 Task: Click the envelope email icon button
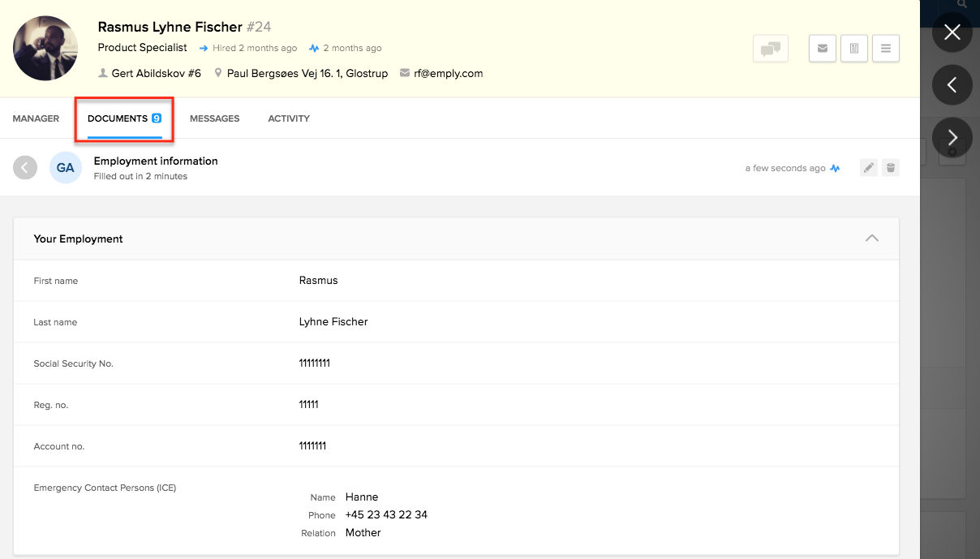tap(822, 49)
